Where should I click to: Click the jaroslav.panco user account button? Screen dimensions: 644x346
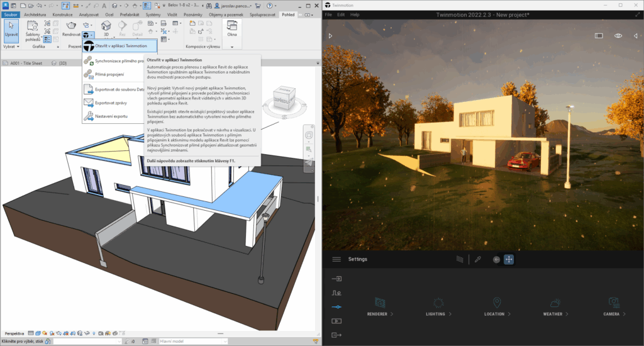[235, 6]
